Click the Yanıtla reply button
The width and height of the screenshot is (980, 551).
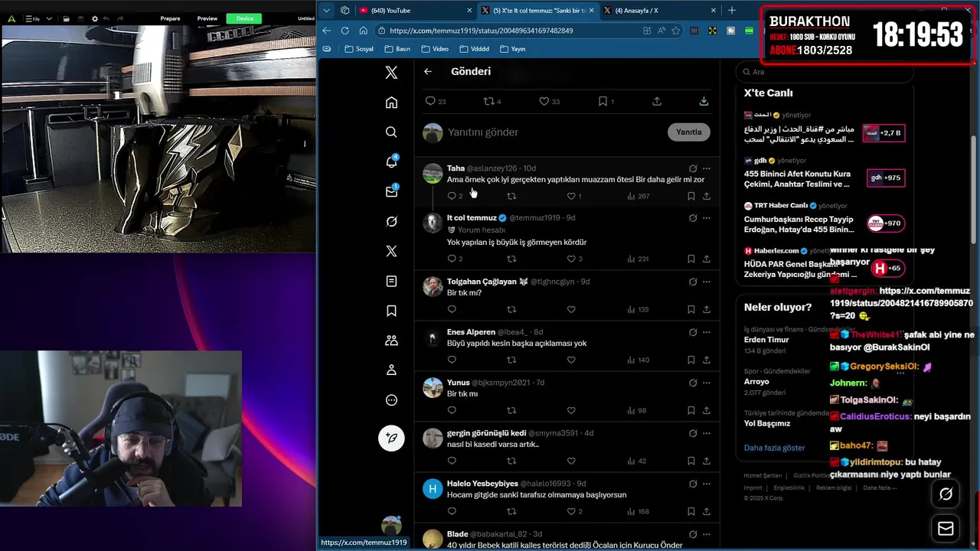point(688,132)
